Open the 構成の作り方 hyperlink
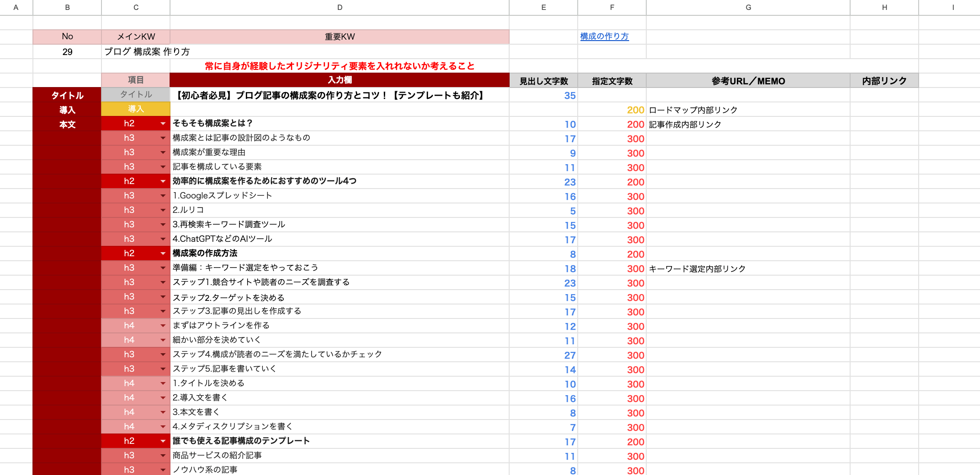 [x=604, y=37]
